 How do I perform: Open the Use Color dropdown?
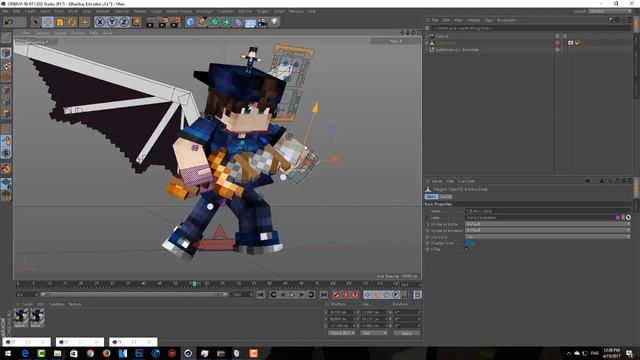pyautogui.click(x=548, y=237)
